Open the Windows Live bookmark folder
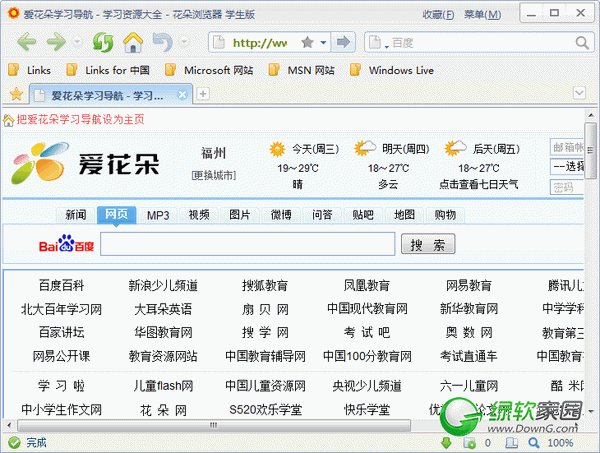This screenshot has height=453, width=600. pyautogui.click(x=392, y=70)
